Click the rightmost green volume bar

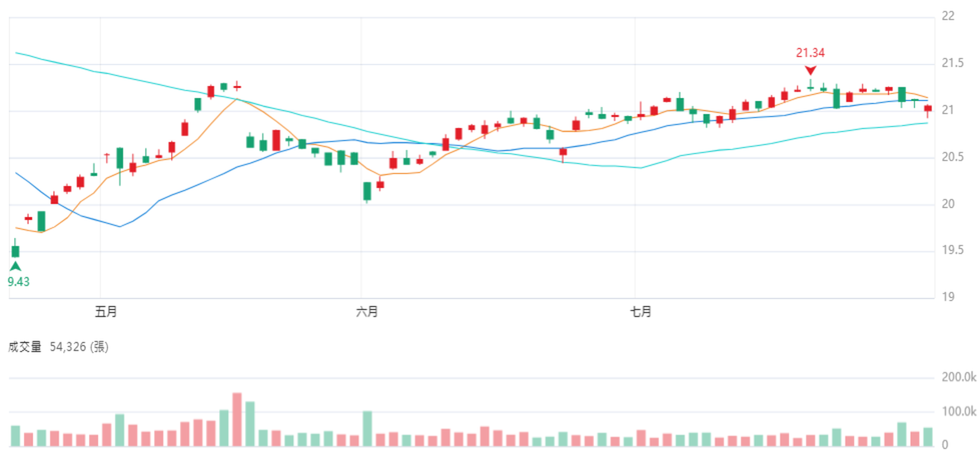coord(928,437)
